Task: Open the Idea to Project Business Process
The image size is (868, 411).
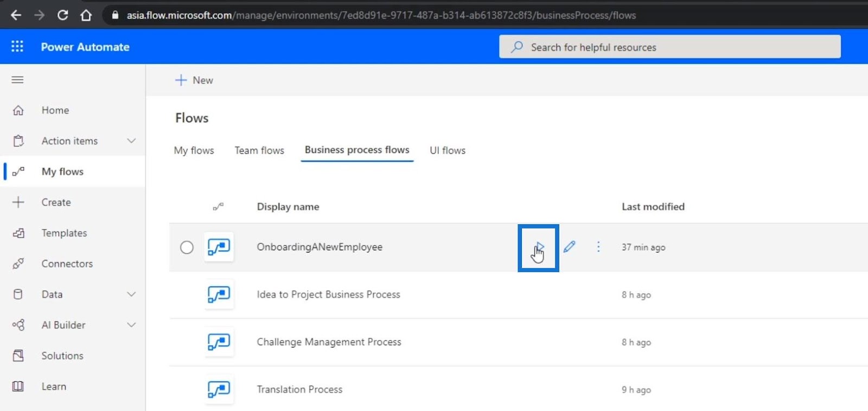Action: click(x=328, y=294)
